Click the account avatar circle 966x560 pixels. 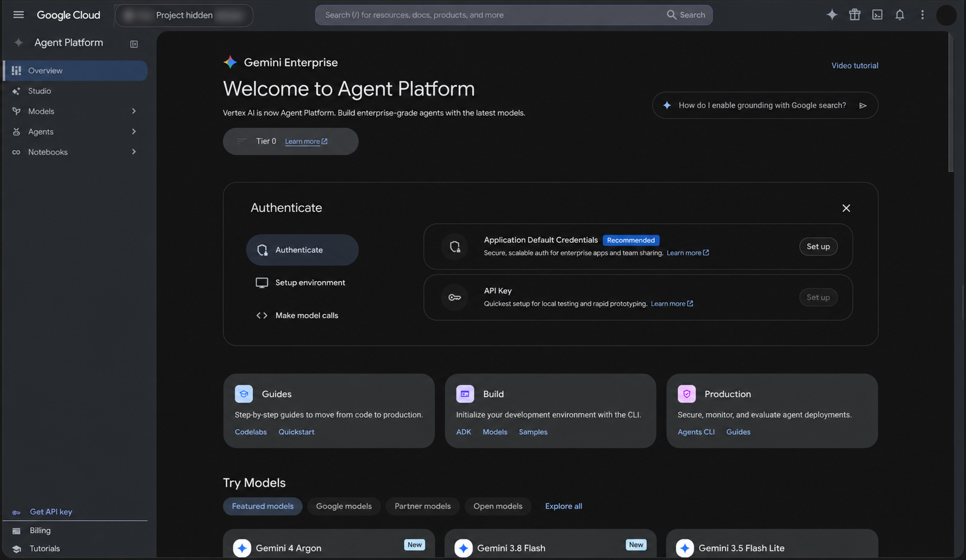(x=946, y=15)
